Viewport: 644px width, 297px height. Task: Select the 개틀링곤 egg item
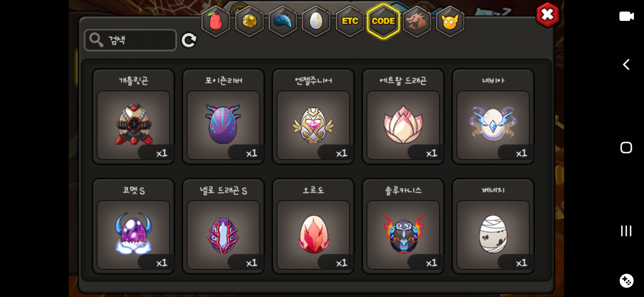click(133, 117)
